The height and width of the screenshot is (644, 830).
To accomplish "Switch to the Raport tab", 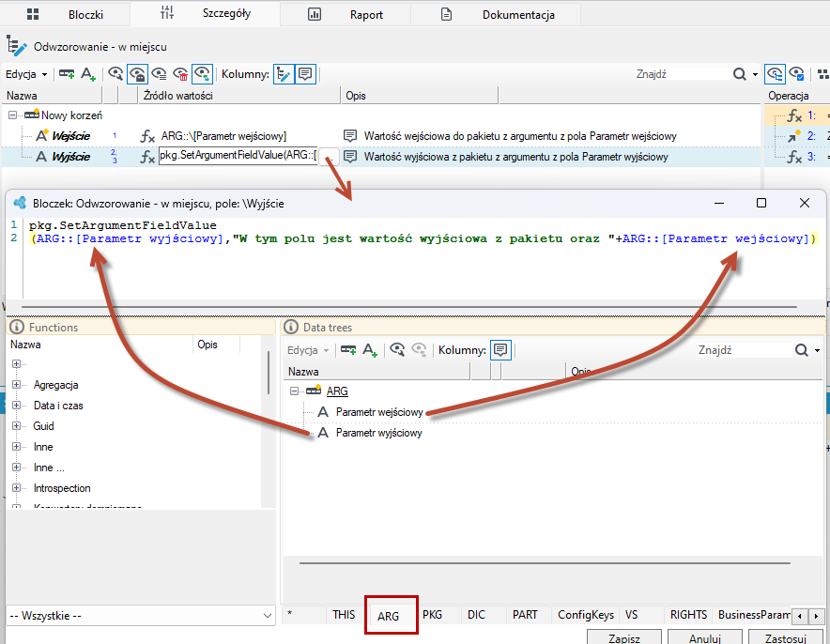I will coord(346,14).
